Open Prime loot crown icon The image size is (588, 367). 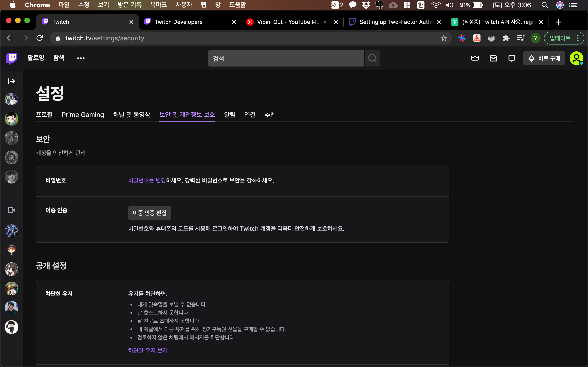coord(475,58)
